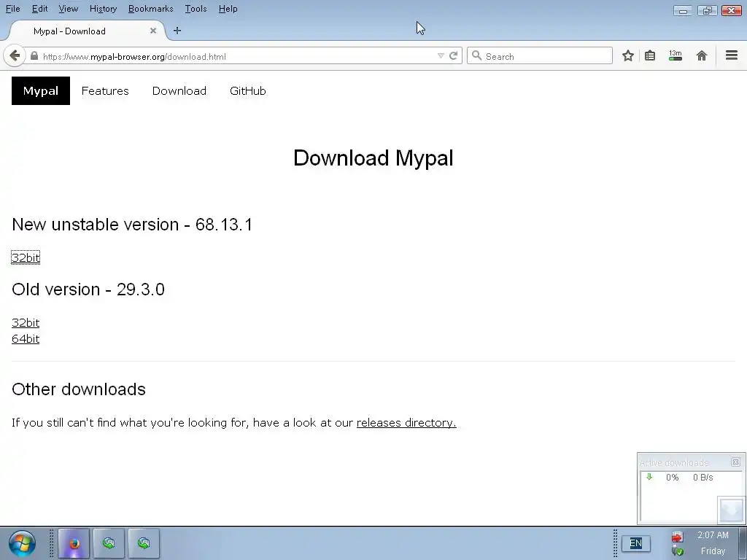Image resolution: width=747 pixels, height=560 pixels.
Task: Click the 0% progress value in Active downloads
Action: pos(672,477)
